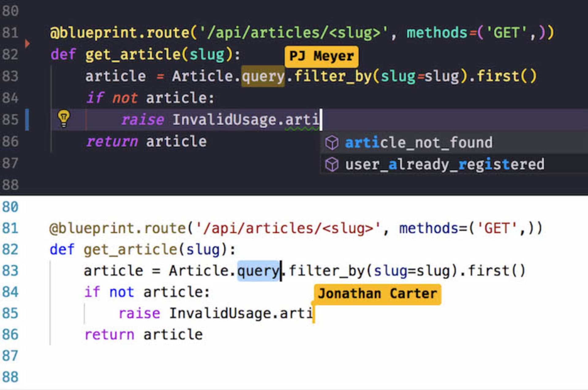Select the article_not_found autocomplete suggestion
Viewport: 588px width, 390px height.
pos(454,143)
